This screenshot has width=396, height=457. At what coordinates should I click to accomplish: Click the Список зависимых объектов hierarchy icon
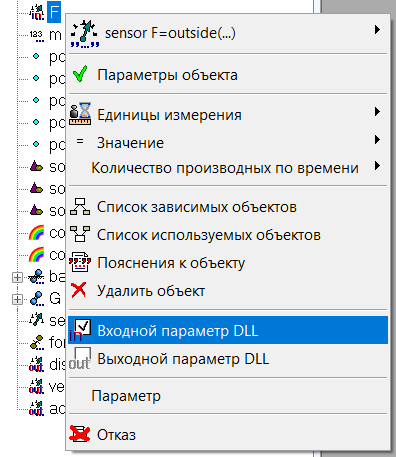coord(80,207)
